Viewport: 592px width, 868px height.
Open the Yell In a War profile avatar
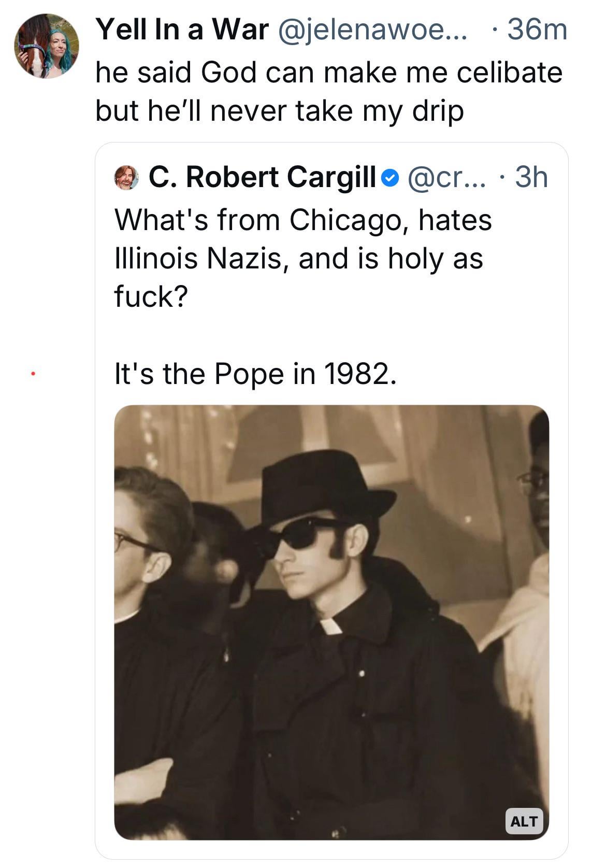pos(46,46)
